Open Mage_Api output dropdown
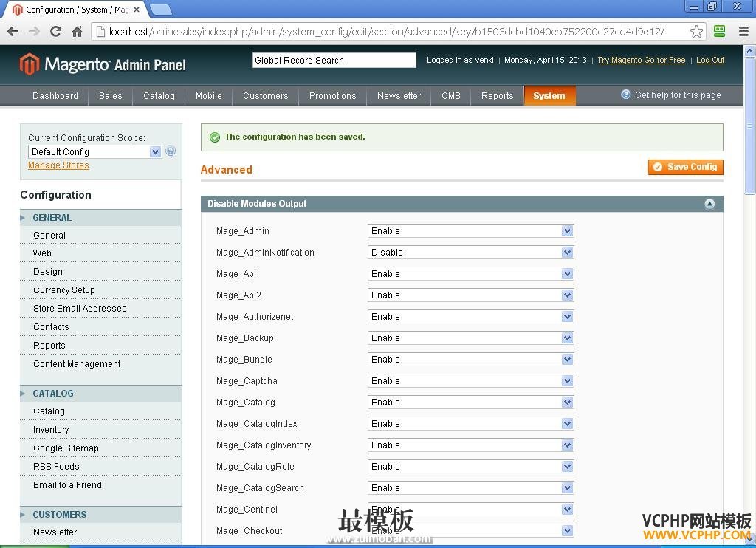Screen dimensions: 756x548 pyautogui.click(x=470, y=274)
